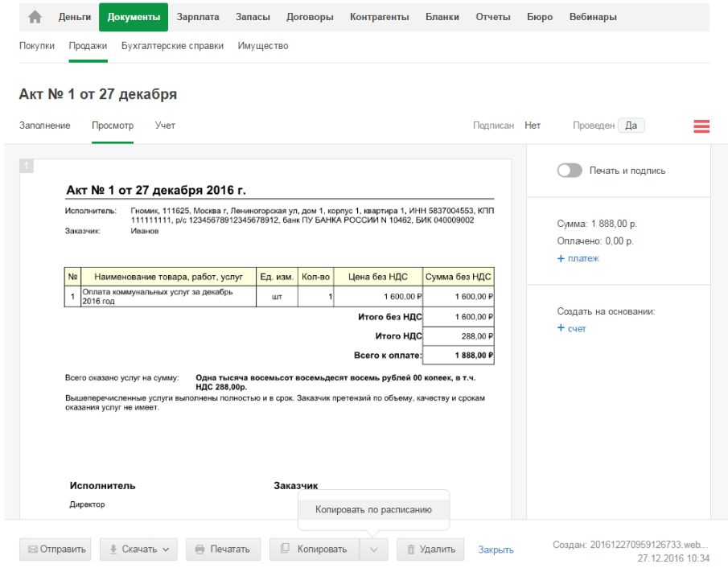Create an invoice via + счет link

tap(571, 328)
